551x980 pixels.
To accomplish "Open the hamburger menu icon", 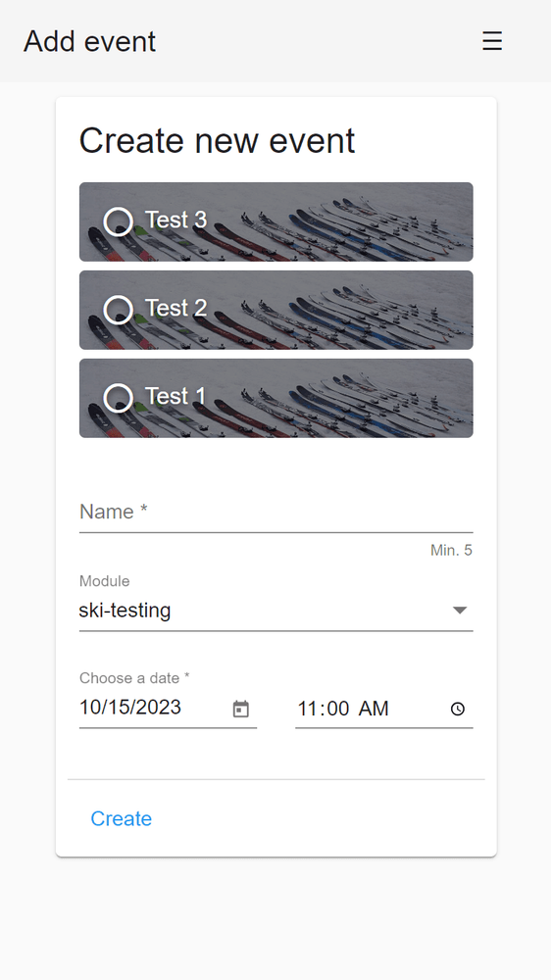I will click(492, 41).
